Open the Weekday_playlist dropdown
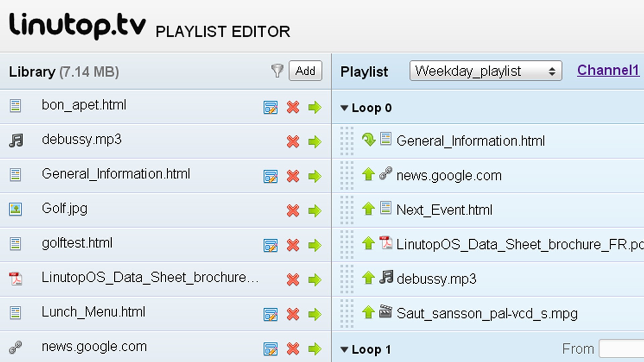Viewport: 644px width, 362px height. 485,71
